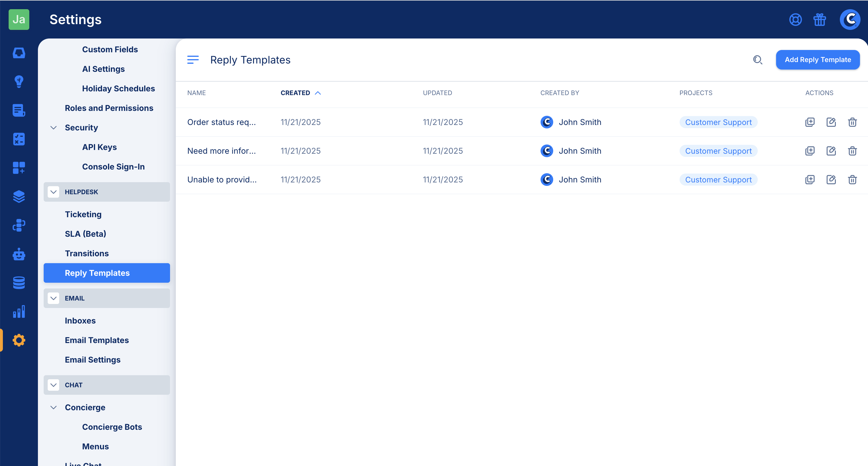Open Email Templates settings page
This screenshot has width=868, height=466.
tap(97, 340)
